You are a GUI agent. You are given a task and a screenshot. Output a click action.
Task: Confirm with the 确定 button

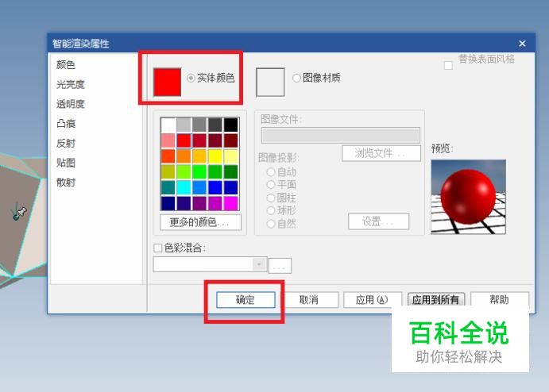[x=246, y=300]
